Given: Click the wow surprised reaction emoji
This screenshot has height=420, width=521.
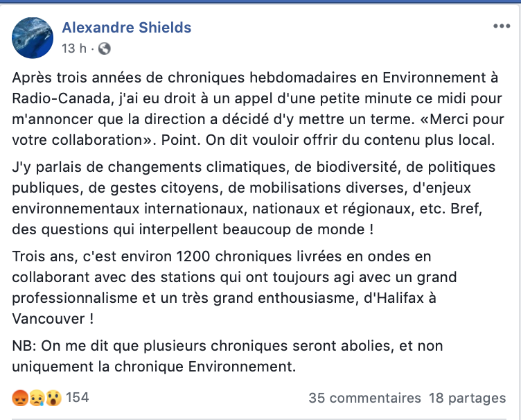Looking at the screenshot, I should pos(52,398).
